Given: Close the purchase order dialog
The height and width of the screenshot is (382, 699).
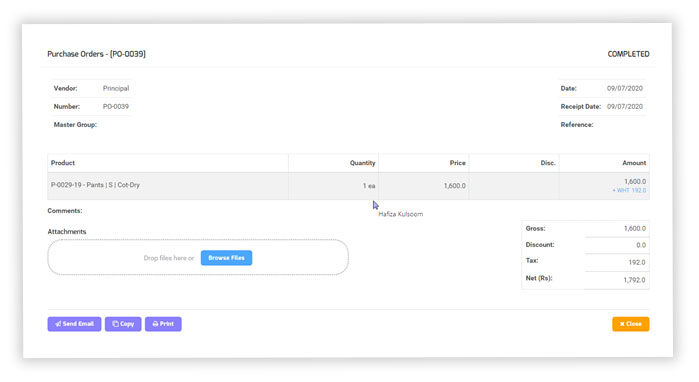Looking at the screenshot, I should [630, 324].
